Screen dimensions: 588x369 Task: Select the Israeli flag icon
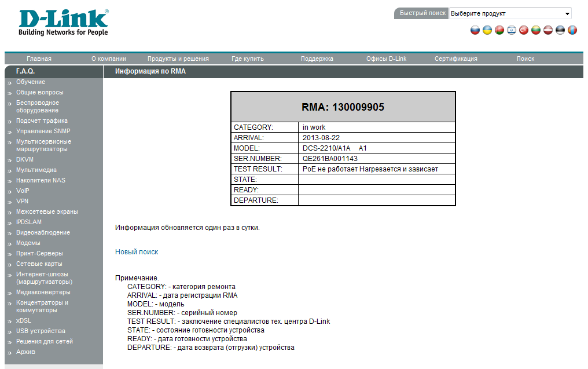pyautogui.click(x=512, y=30)
